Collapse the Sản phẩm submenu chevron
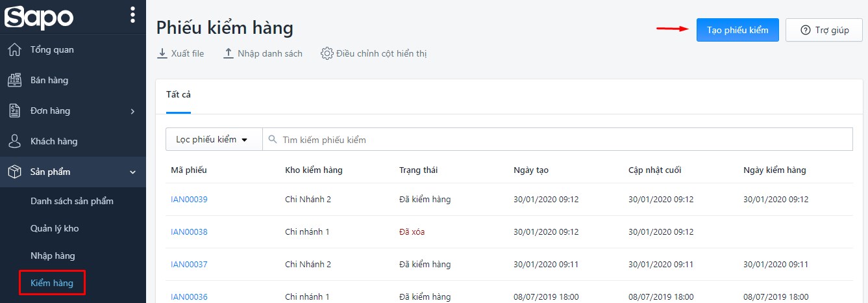Image resolution: width=868 pixels, height=303 pixels. coord(132,172)
